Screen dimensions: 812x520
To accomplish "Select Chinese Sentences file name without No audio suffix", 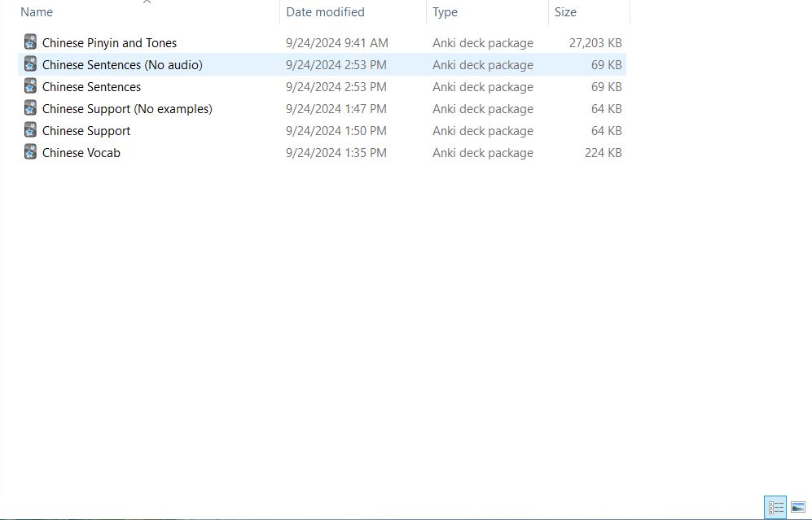I will pos(92,87).
